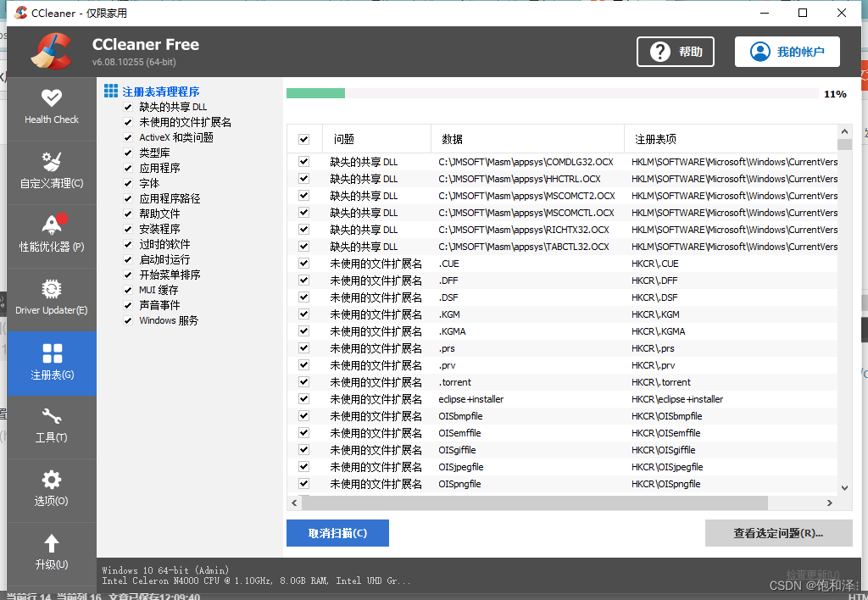Click 查看选定问题(R)... button
This screenshot has height=600, width=868.
coord(778,533)
